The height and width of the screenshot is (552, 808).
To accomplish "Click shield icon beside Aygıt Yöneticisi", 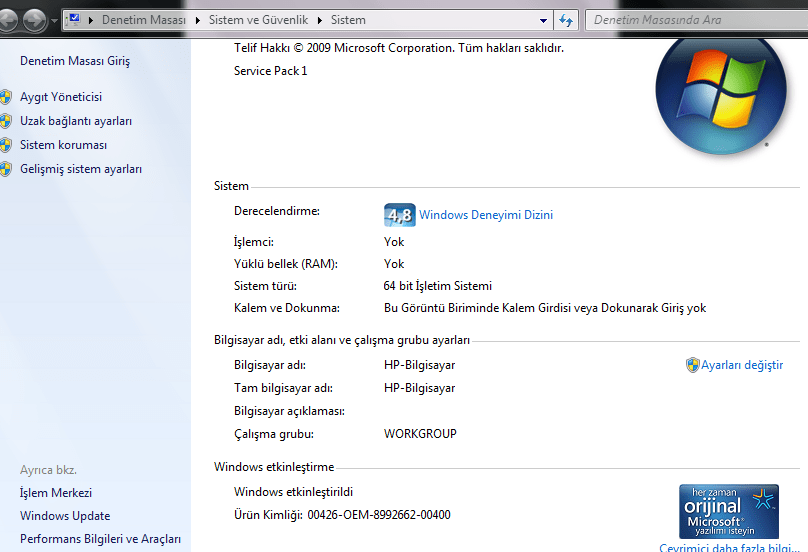I will click(x=6, y=97).
